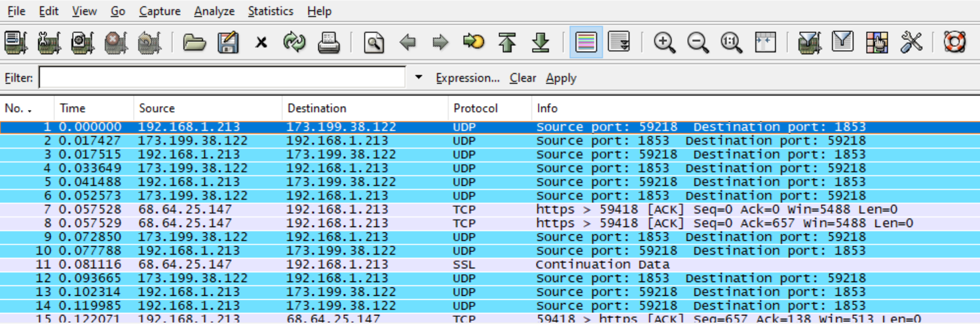The height and width of the screenshot is (324, 980).
Task: Reset zoom to 100%
Action: click(x=731, y=43)
